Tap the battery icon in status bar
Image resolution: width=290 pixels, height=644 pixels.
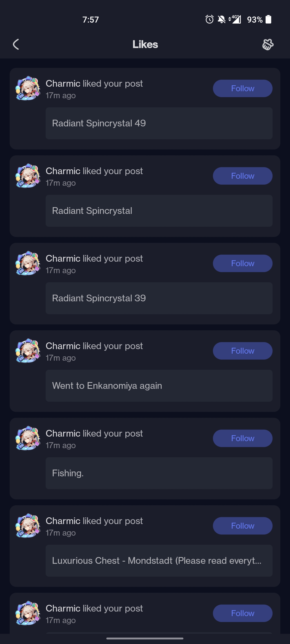268,19
